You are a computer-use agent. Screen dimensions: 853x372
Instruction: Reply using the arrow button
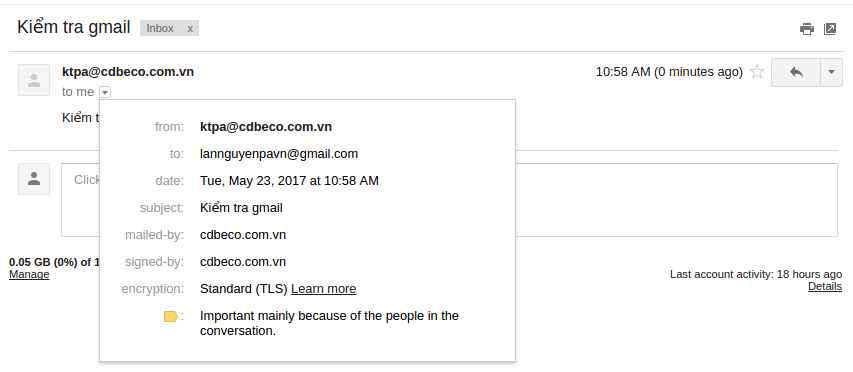796,72
